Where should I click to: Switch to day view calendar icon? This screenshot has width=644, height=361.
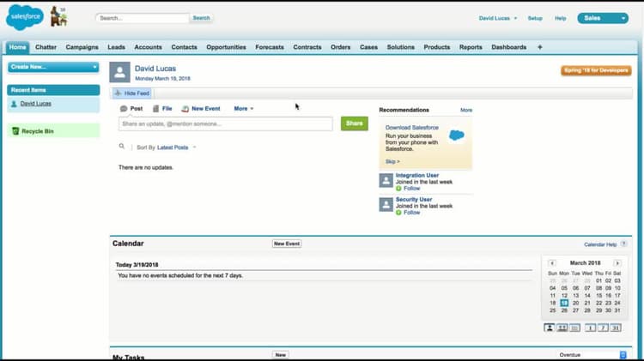(x=590, y=328)
